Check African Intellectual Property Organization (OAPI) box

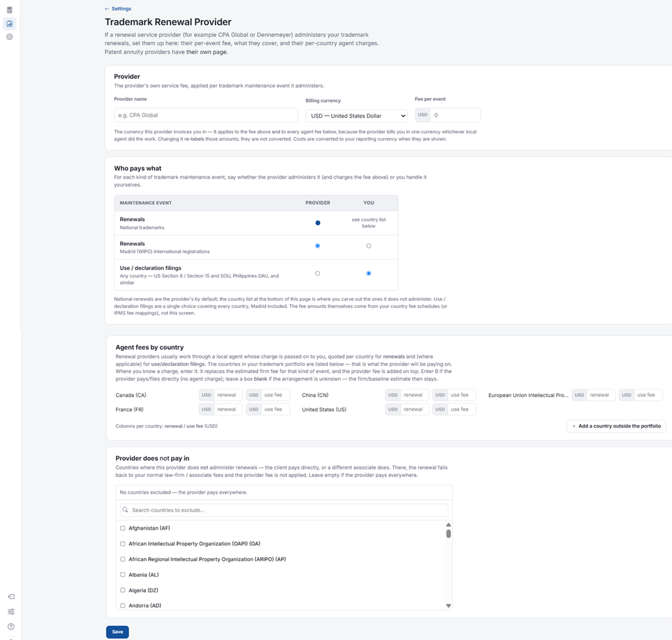(123, 544)
